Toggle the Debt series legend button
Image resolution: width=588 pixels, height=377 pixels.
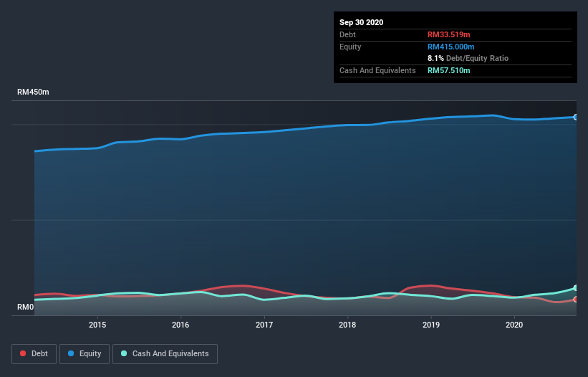click(34, 354)
